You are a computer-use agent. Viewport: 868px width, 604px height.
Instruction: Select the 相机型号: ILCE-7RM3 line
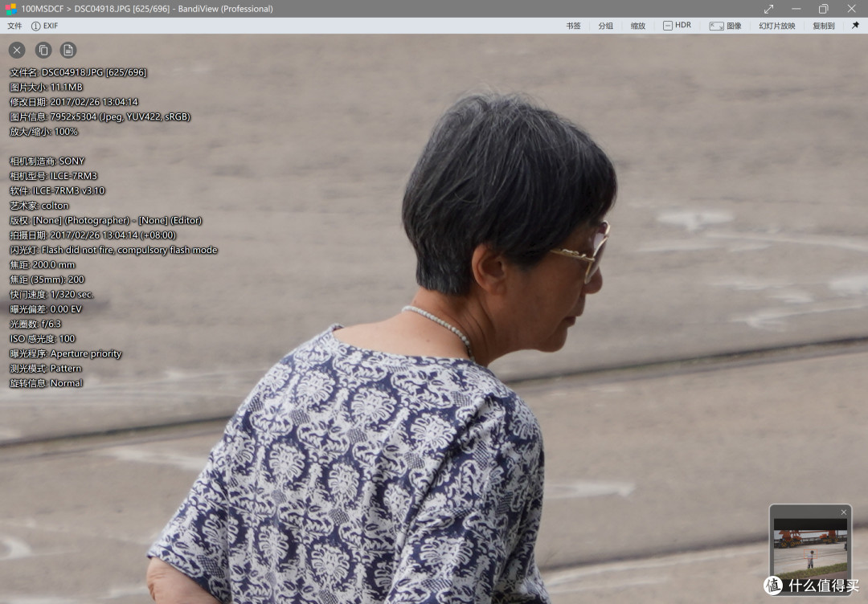53,176
